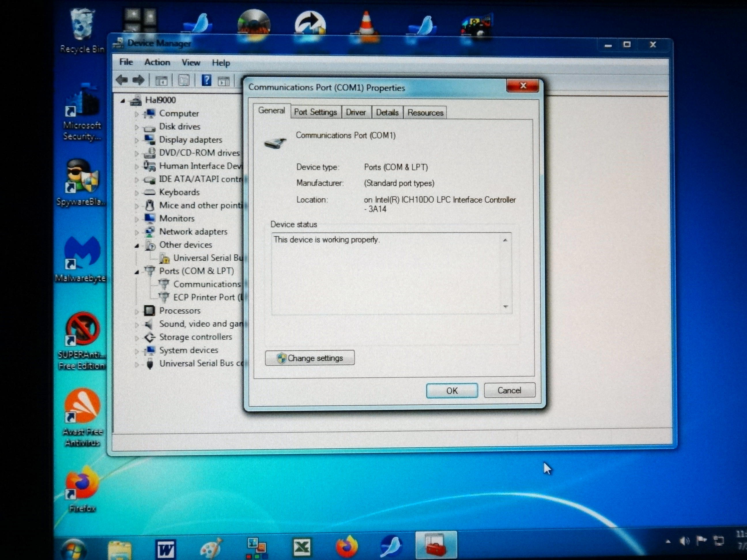Select DVD/CD-ROM drives tree item
The height and width of the screenshot is (560, 747).
[199, 153]
